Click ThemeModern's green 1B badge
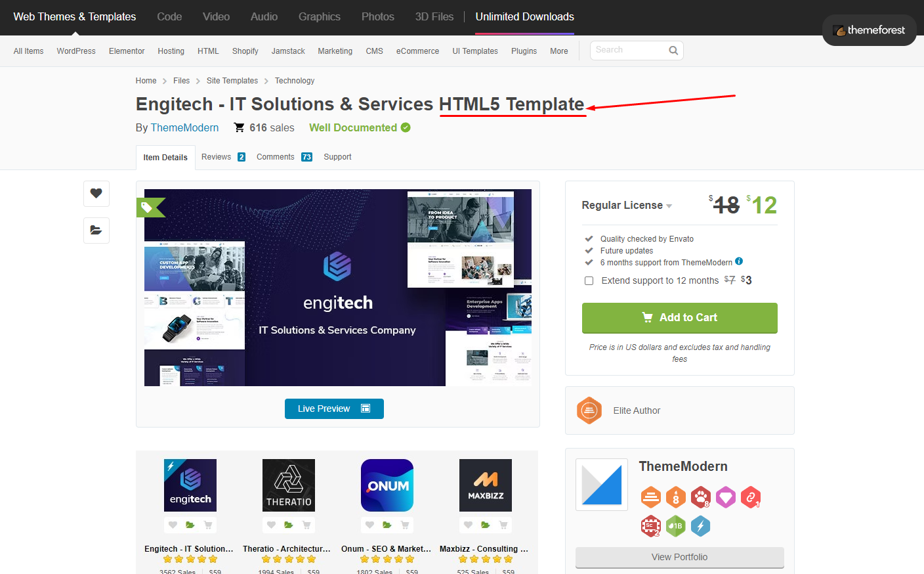This screenshot has width=924, height=574. 676,526
